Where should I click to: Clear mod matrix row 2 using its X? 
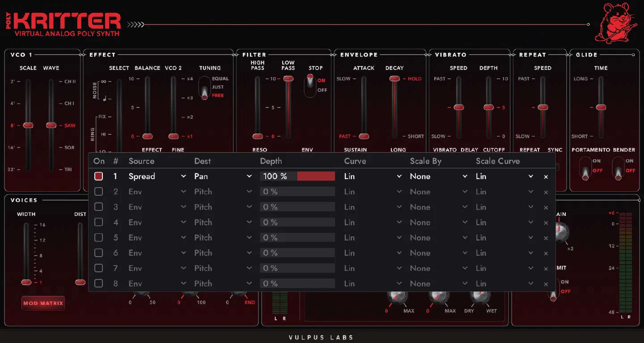[x=546, y=192]
